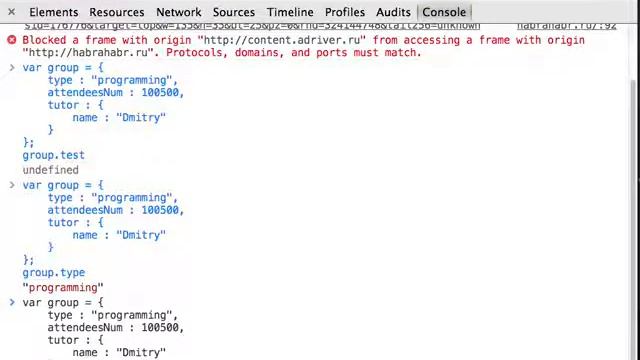Viewport: 640px width, 360px height.
Task: Click the arrow beside first var group
Action: (x=12, y=67)
